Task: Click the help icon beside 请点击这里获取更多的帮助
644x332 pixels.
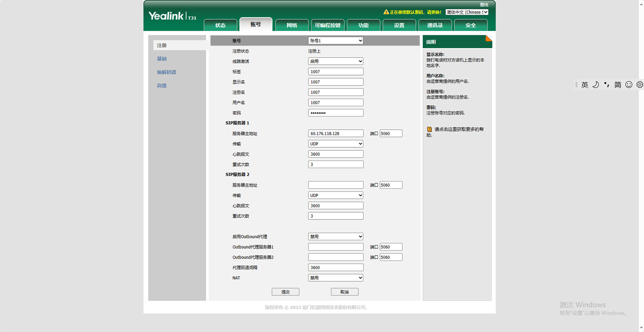Action: click(429, 129)
